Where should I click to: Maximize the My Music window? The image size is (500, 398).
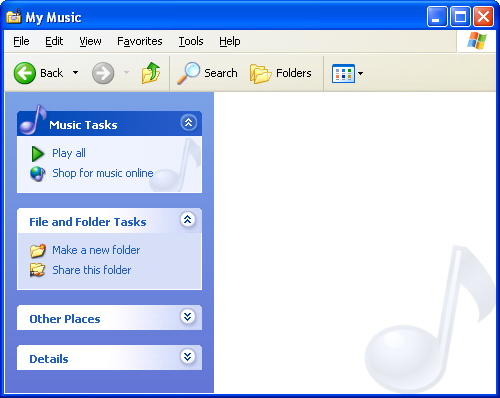click(x=460, y=16)
